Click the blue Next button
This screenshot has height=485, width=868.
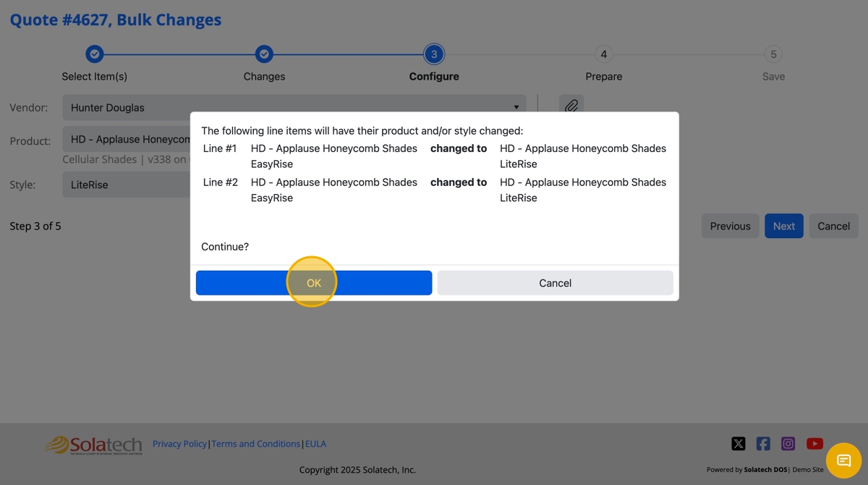coord(784,226)
